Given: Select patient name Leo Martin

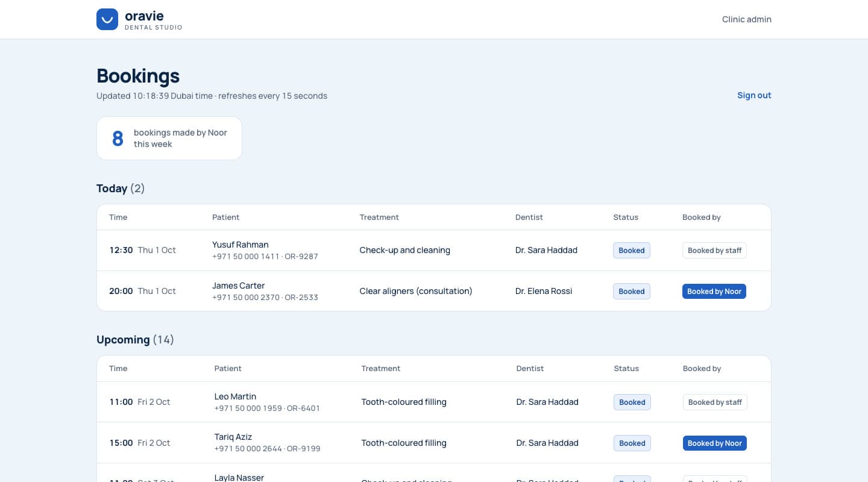Looking at the screenshot, I should pos(235,396).
